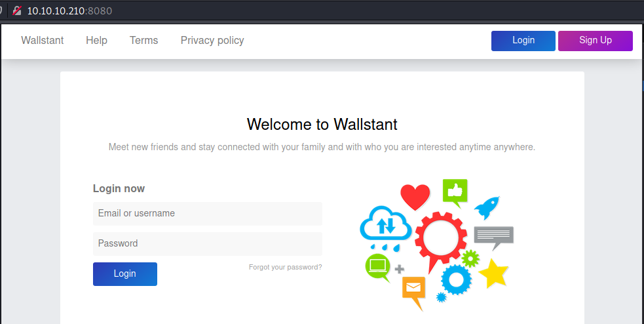
Task: Focus the Email or username field
Action: click(x=208, y=214)
